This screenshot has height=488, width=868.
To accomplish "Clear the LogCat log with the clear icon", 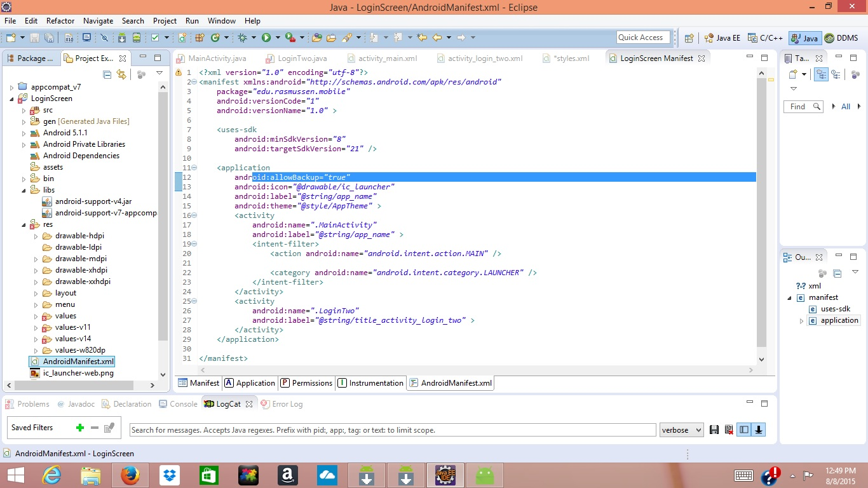I will [x=729, y=430].
